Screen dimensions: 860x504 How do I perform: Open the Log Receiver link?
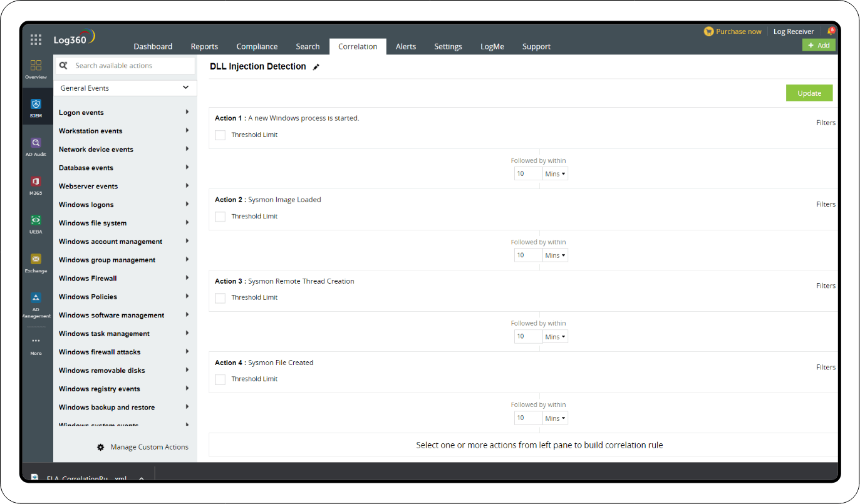pyautogui.click(x=794, y=31)
